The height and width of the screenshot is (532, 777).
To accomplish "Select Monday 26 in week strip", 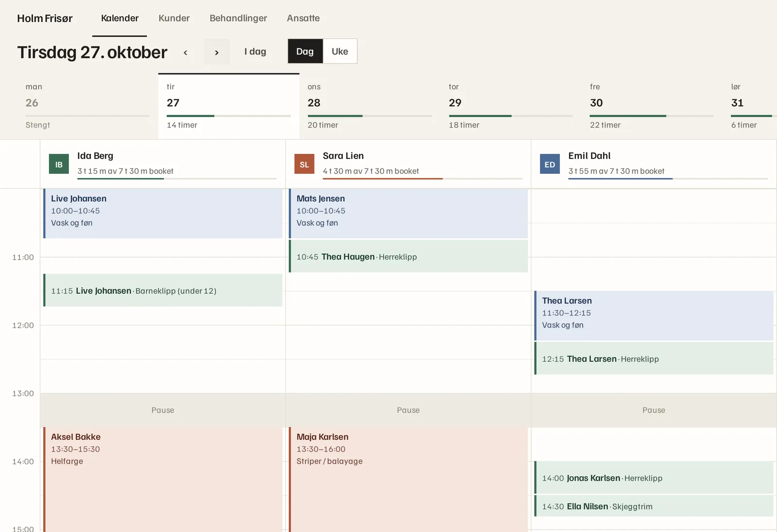I will (87, 106).
